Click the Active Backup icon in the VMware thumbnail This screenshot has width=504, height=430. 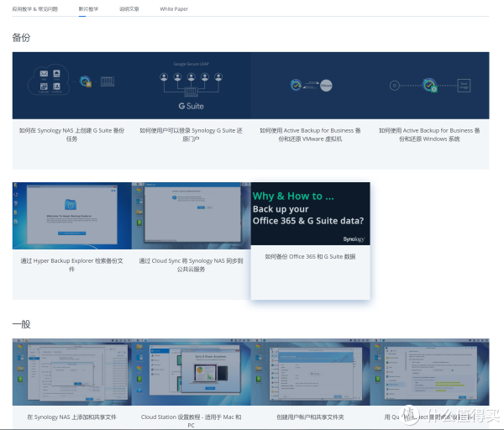296,85
